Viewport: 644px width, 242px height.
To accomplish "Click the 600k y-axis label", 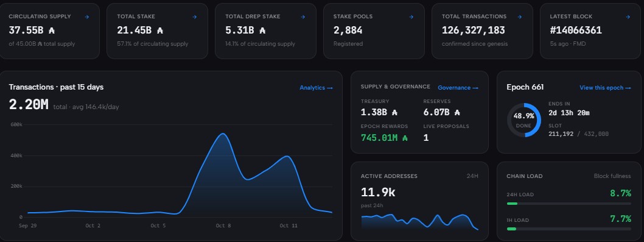I will (16, 125).
